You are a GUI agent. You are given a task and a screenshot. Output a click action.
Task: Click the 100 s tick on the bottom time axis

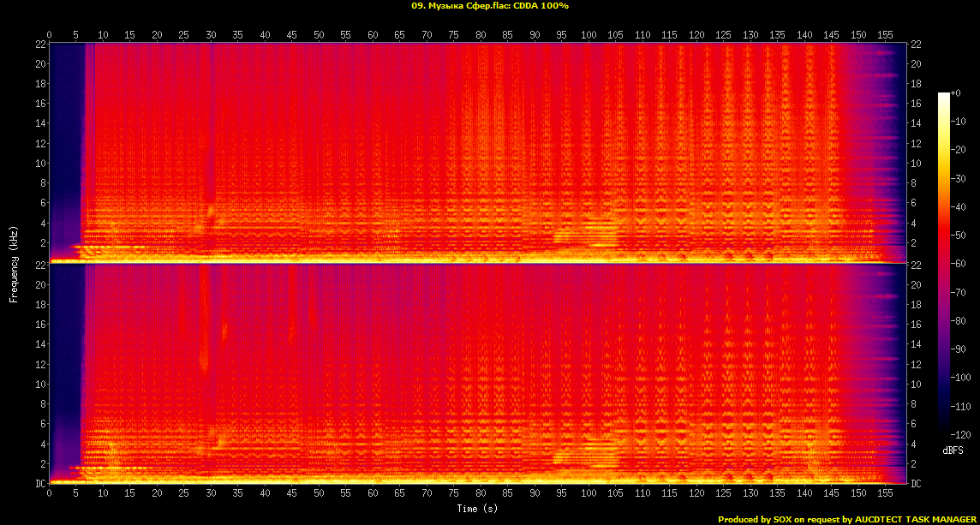coord(589,494)
